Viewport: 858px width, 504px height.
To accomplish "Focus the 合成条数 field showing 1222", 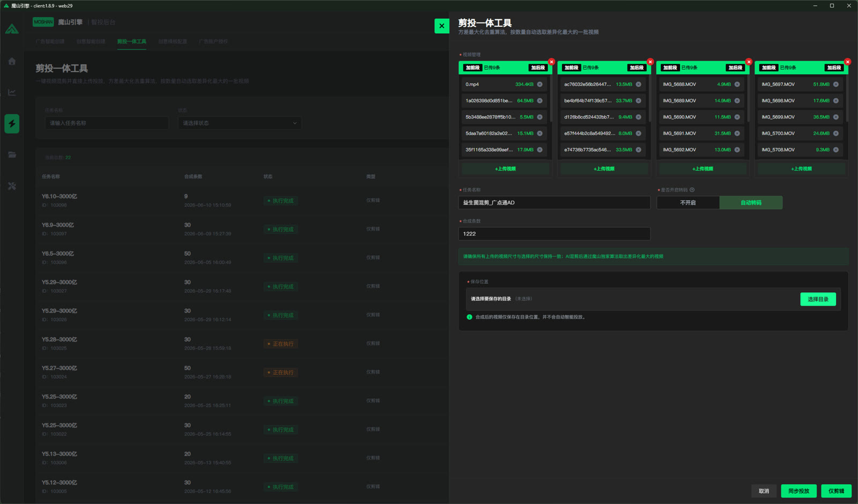I will pos(554,234).
